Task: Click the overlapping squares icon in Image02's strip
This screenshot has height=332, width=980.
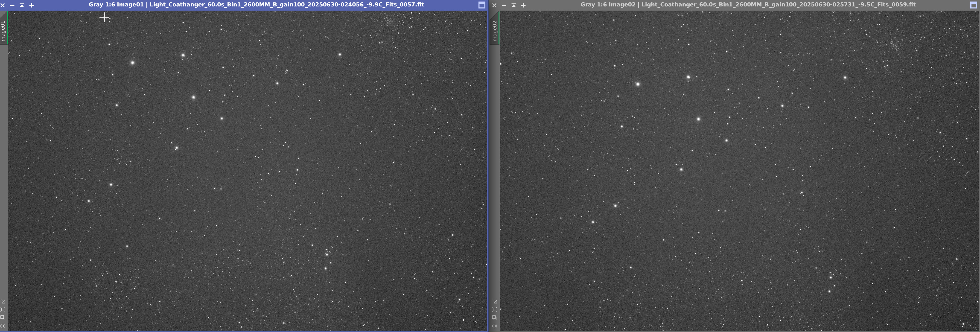Action: pyautogui.click(x=495, y=318)
